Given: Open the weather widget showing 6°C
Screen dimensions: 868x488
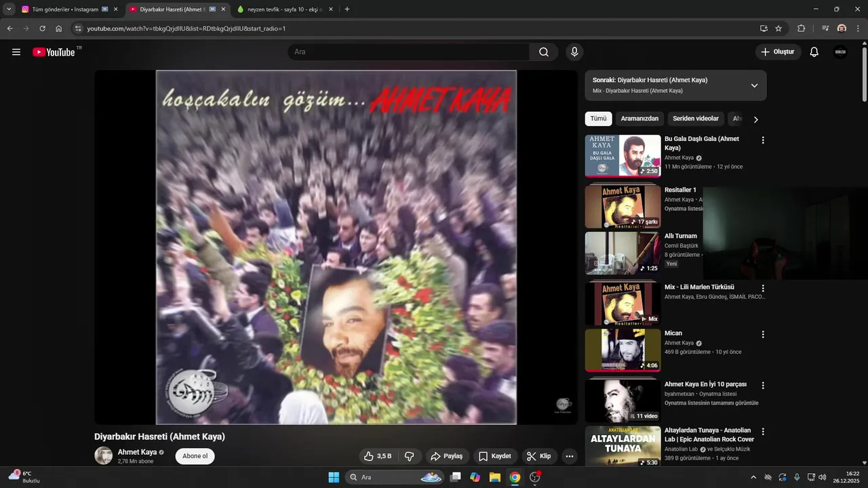Looking at the screenshot, I should point(24,476).
